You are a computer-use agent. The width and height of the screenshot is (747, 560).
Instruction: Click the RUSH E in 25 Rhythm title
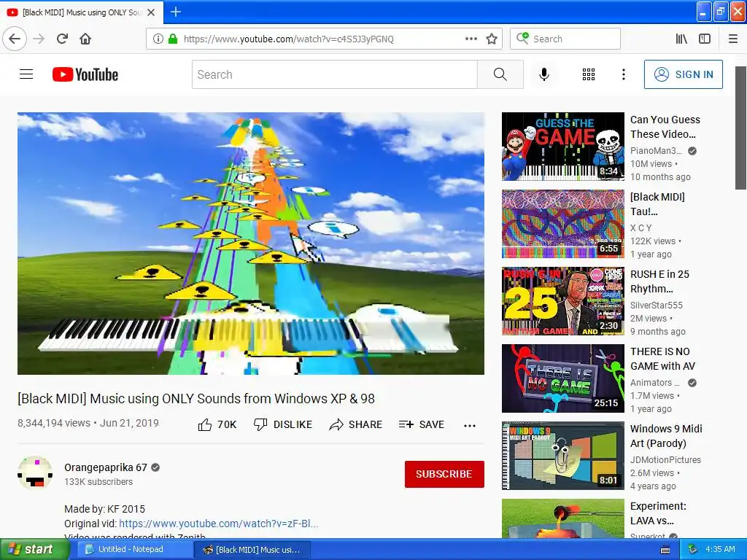click(x=659, y=281)
